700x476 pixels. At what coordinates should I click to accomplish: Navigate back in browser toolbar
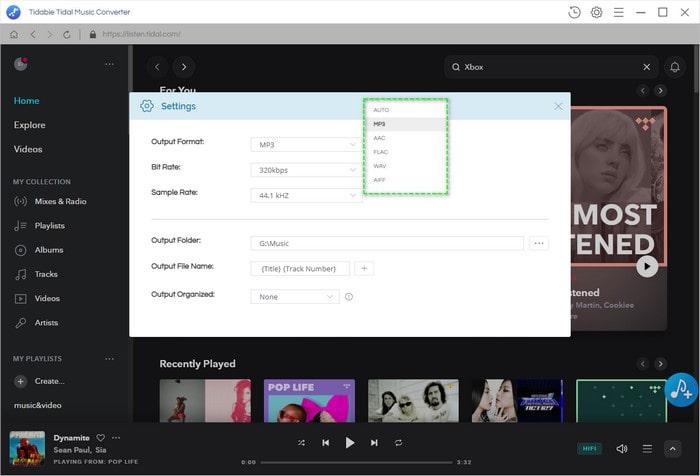click(33, 34)
